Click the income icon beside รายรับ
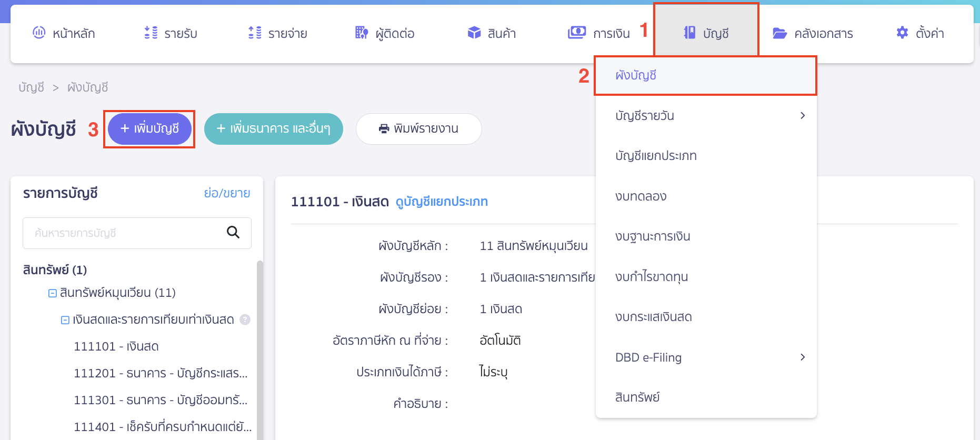980x440 pixels. 151,33
